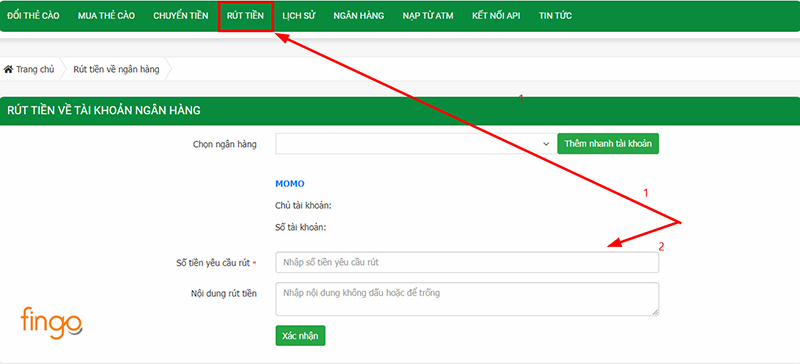The width and height of the screenshot is (800, 364).
Task: Select CHUYỂN TIỀN in the navigation bar
Action: [x=181, y=16]
